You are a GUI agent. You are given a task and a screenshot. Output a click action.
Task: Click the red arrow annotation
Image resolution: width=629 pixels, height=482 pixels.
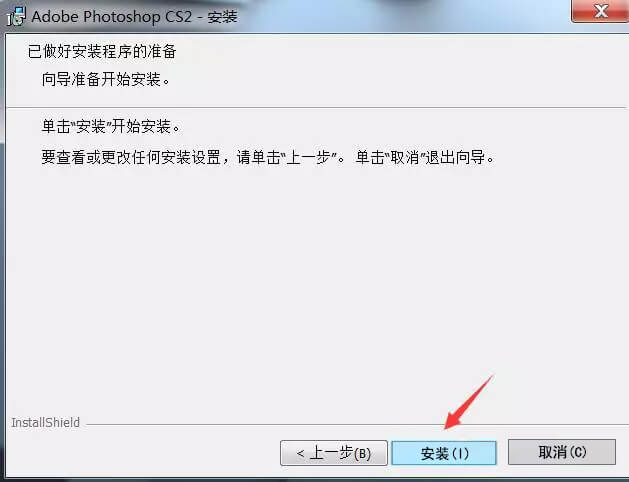[469, 402]
